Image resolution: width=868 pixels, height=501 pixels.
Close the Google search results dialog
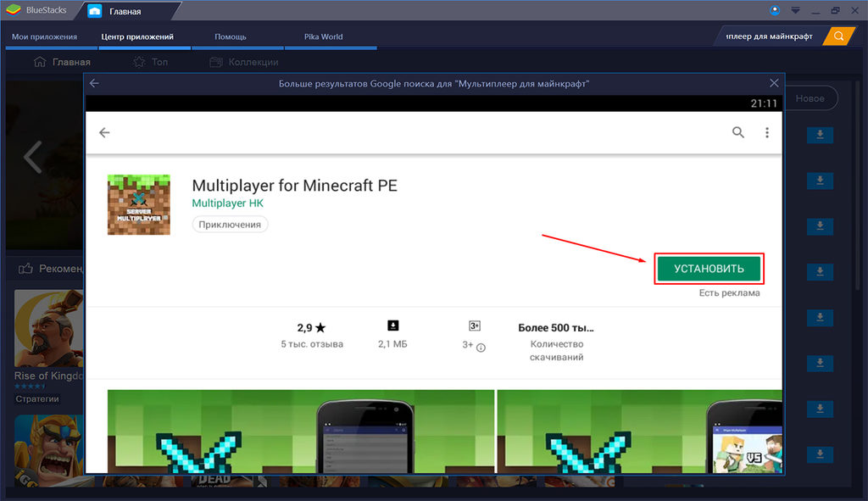[774, 83]
